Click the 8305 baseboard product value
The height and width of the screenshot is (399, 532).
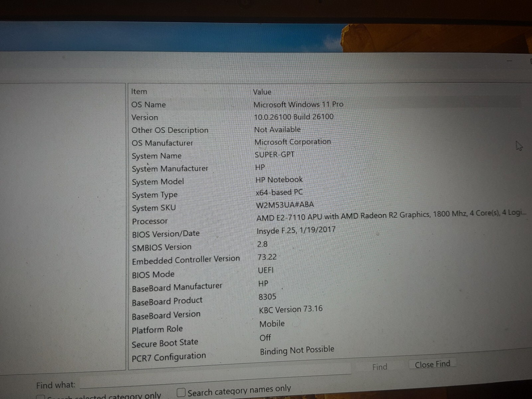click(267, 297)
